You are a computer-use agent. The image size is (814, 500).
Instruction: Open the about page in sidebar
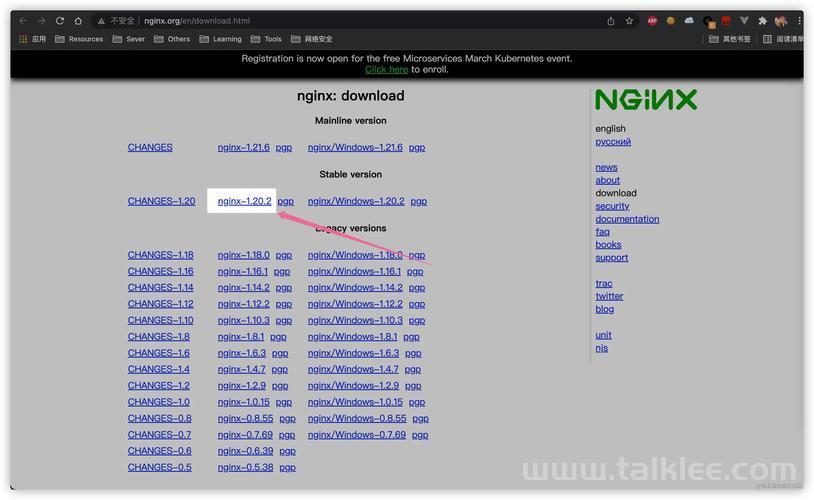[607, 180]
